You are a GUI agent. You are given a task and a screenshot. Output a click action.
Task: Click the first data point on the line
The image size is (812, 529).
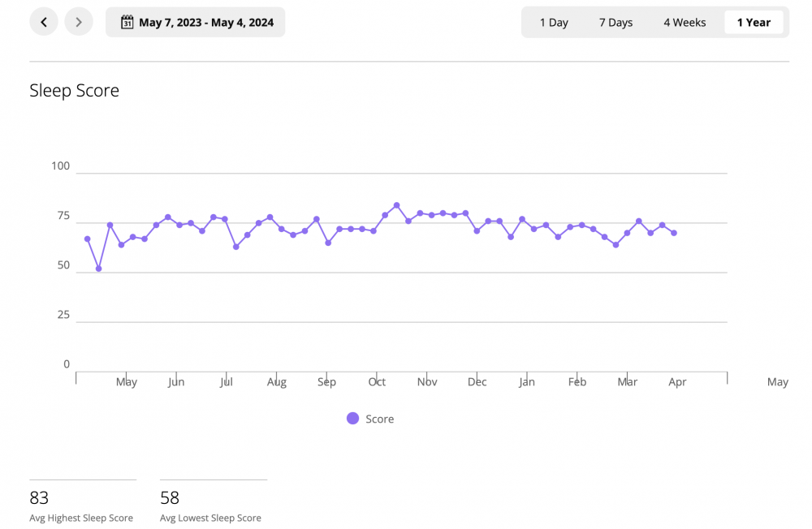tap(88, 239)
